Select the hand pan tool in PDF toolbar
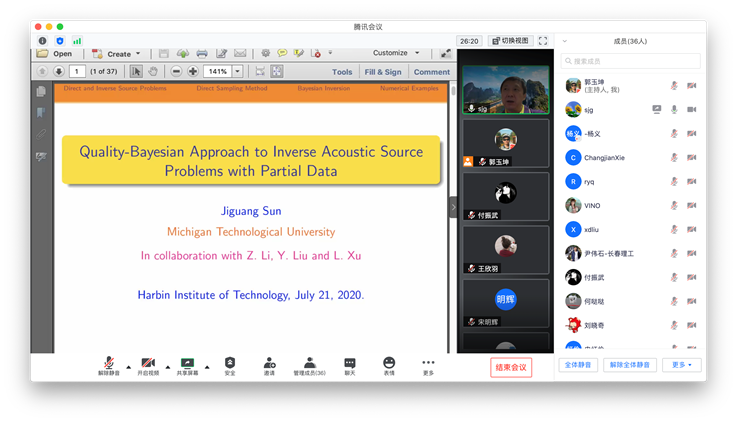This screenshot has height=422, width=737. [x=153, y=72]
